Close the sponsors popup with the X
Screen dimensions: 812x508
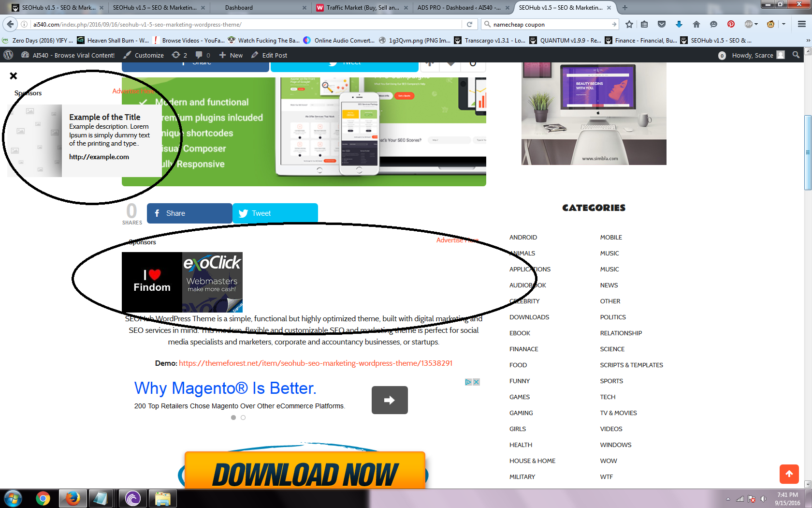[x=14, y=76]
